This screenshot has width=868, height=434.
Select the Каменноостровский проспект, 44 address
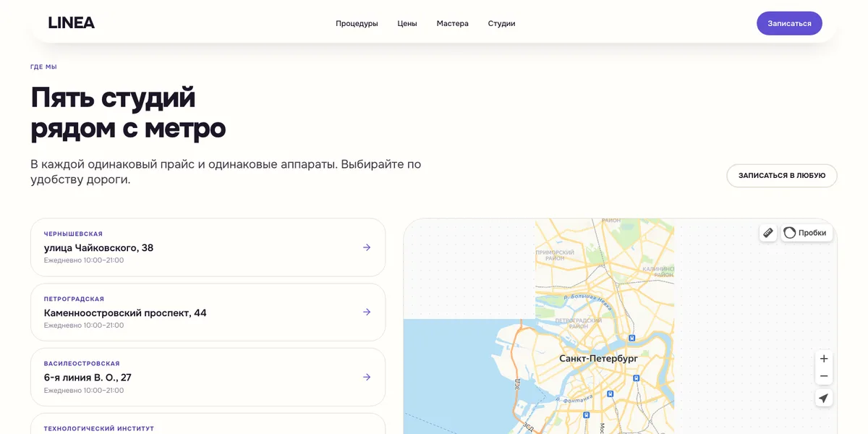tap(125, 313)
